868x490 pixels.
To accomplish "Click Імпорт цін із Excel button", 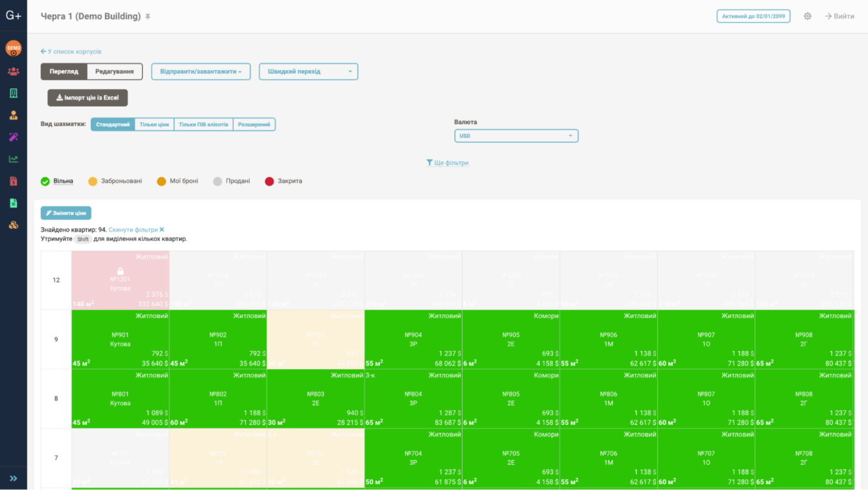I will tap(88, 98).
